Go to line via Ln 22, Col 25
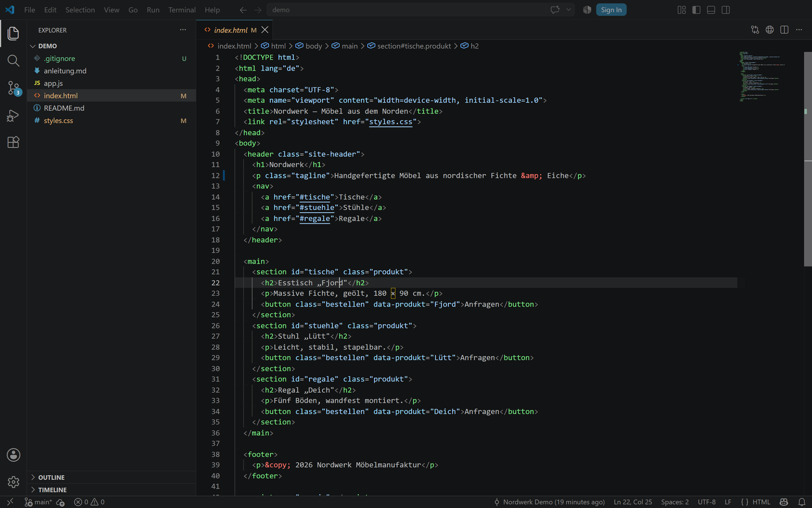 point(633,502)
